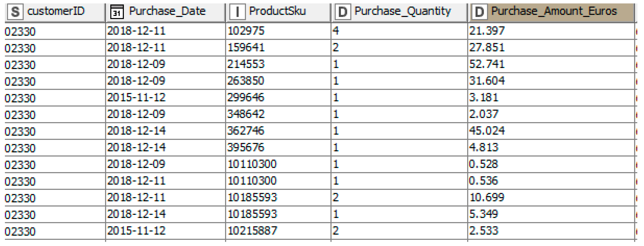Image resolution: width=644 pixels, height=246 pixels.
Task: Click the calendar icon beside Purchase_Date
Action: [117, 12]
